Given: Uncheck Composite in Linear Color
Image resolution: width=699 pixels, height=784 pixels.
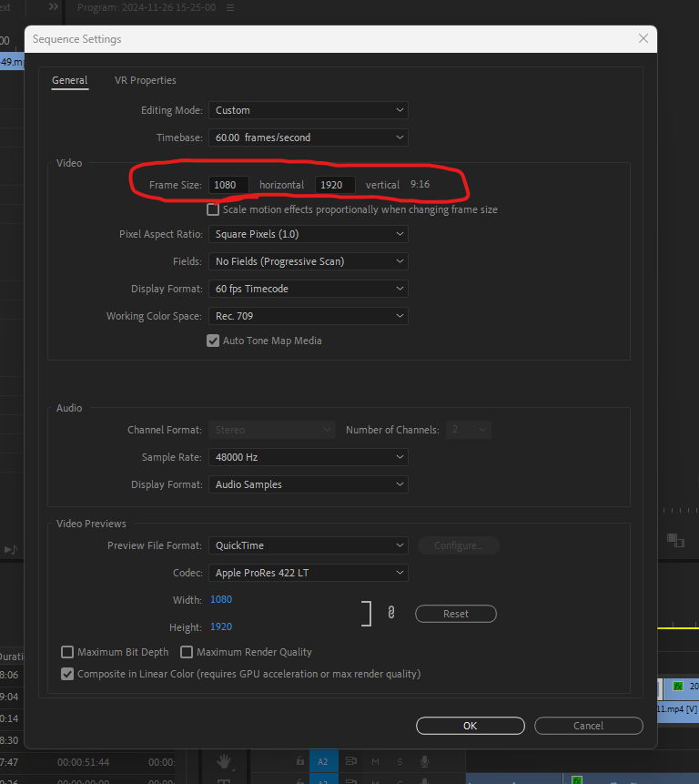Looking at the screenshot, I should click(x=67, y=674).
